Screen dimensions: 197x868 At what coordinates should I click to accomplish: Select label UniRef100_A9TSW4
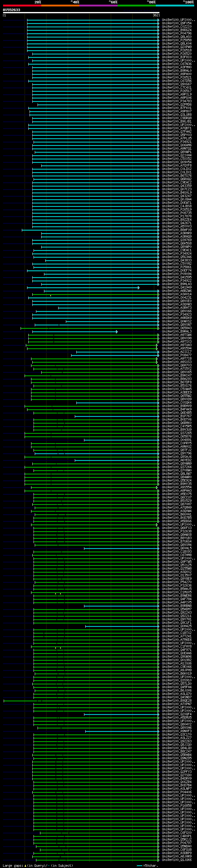pos(177,335)
